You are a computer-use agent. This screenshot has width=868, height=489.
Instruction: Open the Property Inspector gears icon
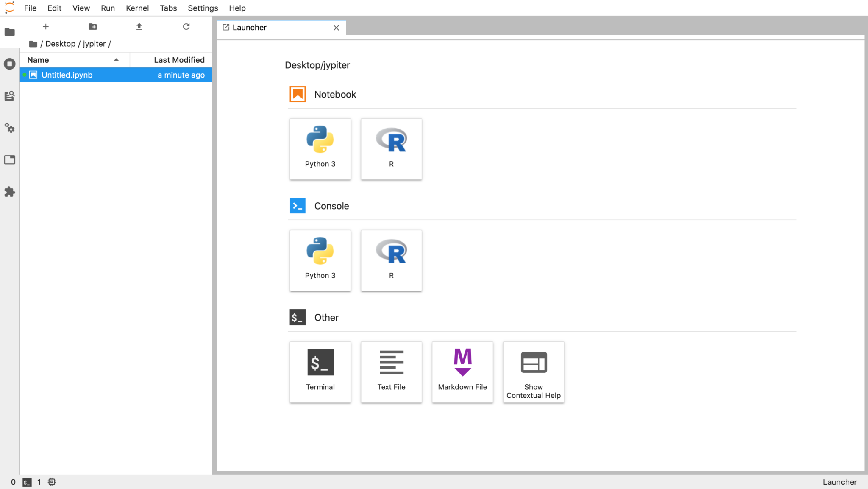[9, 128]
